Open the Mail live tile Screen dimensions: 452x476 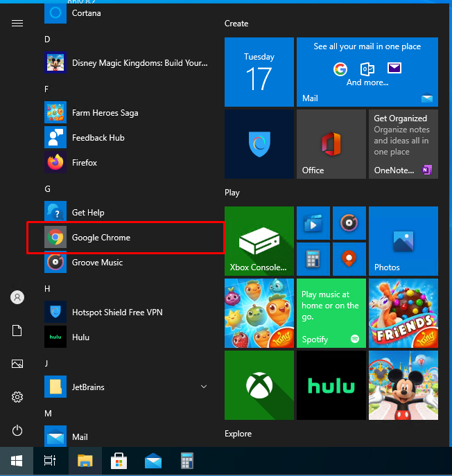pyautogui.click(x=367, y=72)
